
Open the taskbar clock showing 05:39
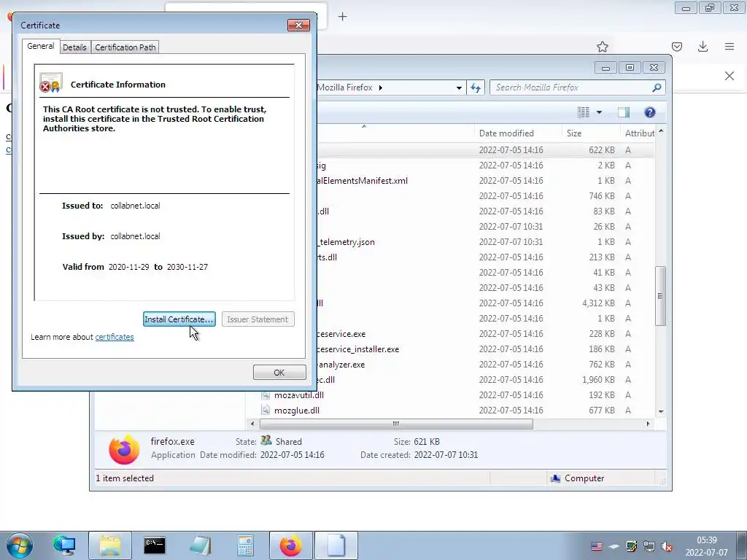[x=706, y=546]
